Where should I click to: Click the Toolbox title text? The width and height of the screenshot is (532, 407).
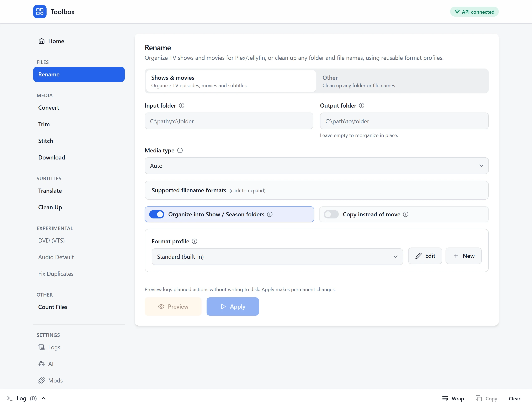[63, 12]
